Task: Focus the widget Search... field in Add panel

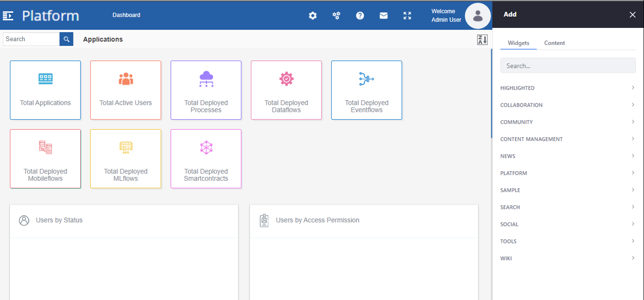Action: (568, 66)
